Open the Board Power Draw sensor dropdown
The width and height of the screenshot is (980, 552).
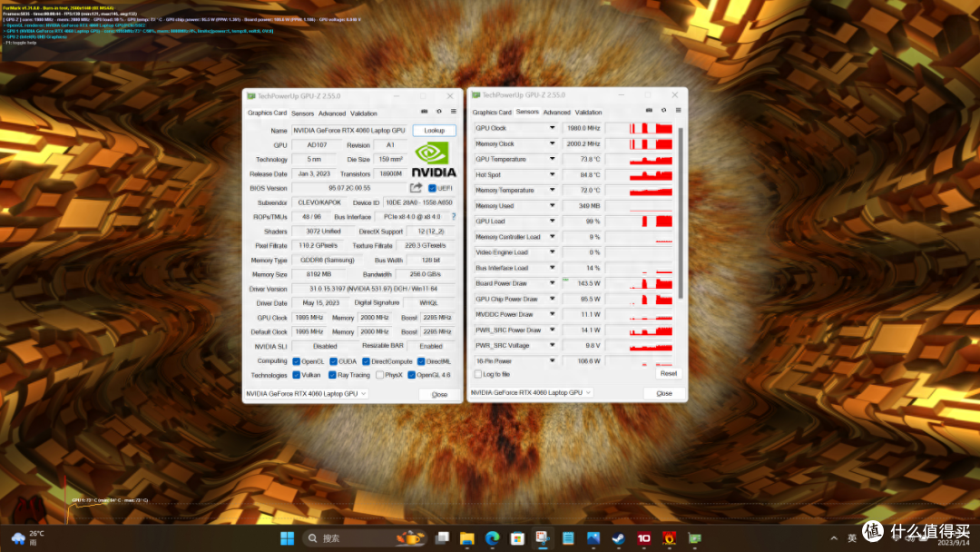552,283
